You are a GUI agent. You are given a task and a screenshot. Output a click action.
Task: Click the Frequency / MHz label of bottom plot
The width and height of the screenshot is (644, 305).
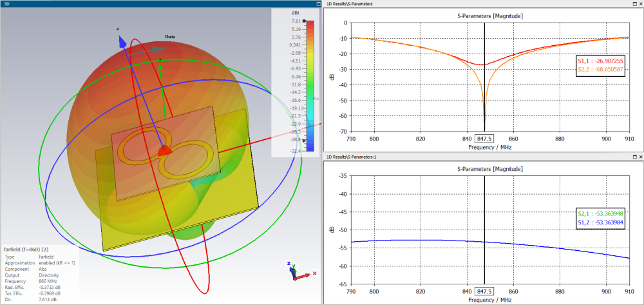(491, 300)
